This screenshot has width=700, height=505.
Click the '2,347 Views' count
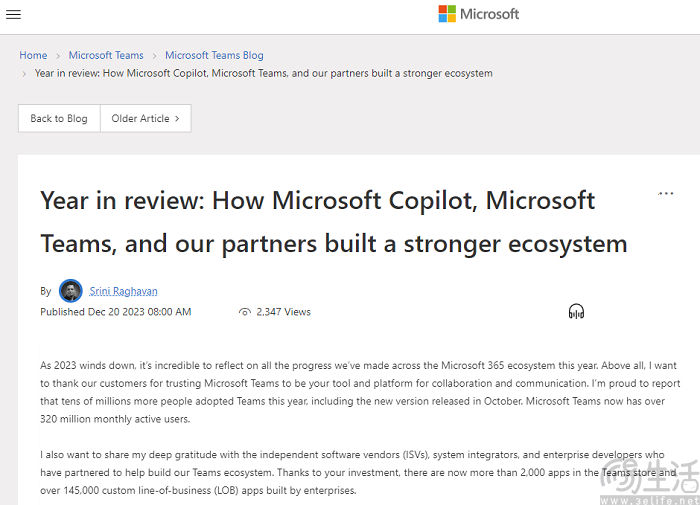click(x=283, y=312)
